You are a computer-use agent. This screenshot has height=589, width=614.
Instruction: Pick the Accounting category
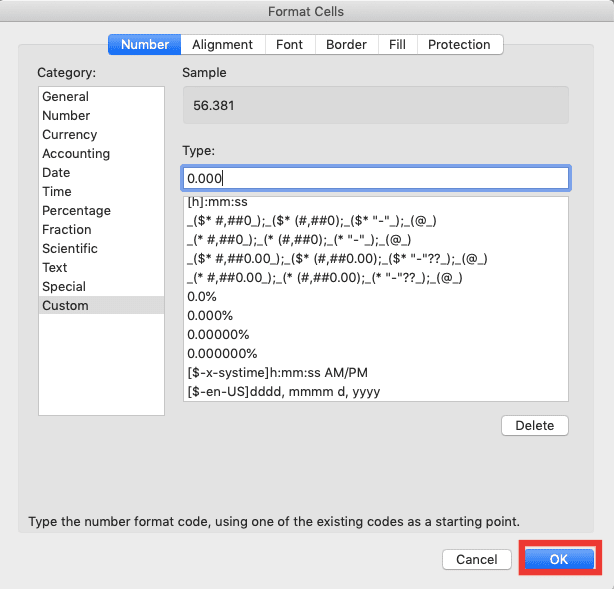coord(101,154)
